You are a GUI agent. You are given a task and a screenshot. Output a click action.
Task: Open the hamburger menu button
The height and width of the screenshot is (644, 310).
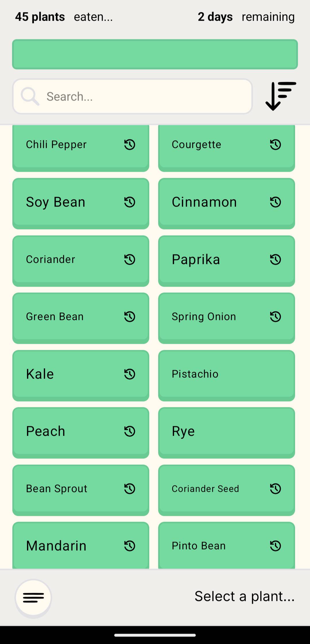33,597
